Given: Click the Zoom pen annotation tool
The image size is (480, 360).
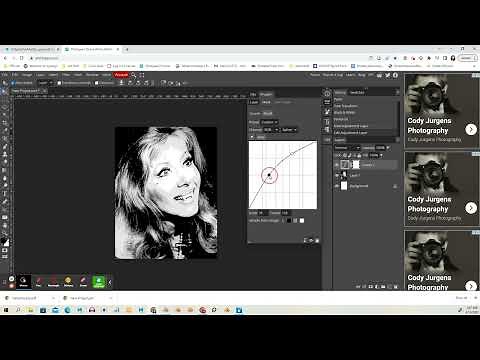Looking at the screenshot, I should tap(38, 282).
